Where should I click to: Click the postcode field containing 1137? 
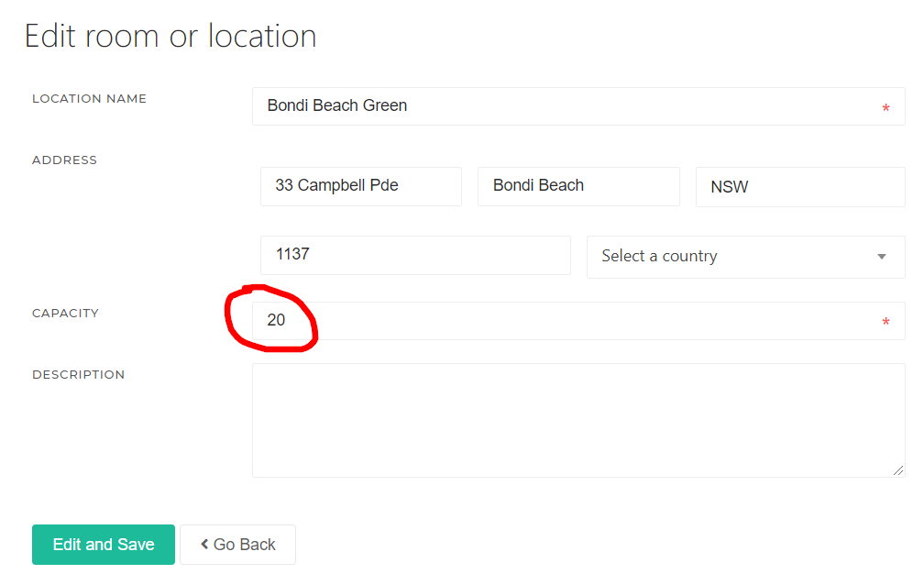click(x=414, y=255)
